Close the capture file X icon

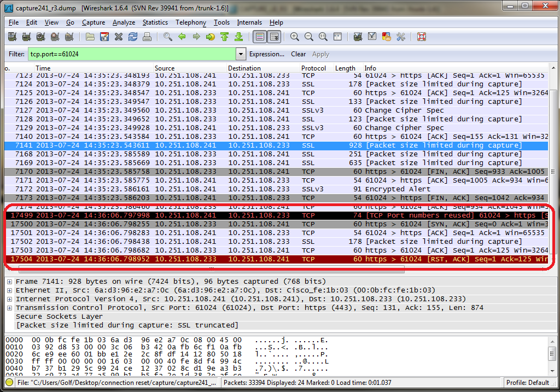[x=119, y=37]
